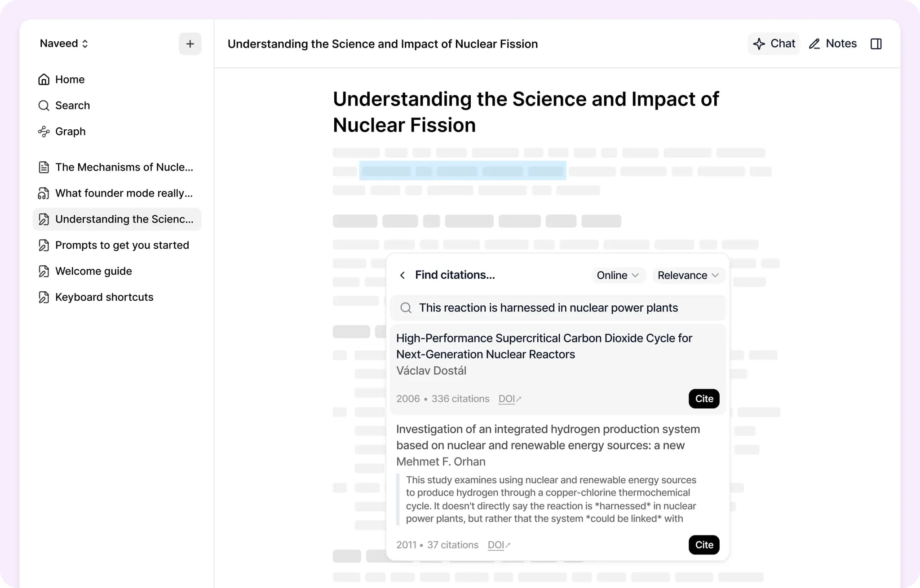Open the Welcome guide document
Viewport: 920px width, 588px height.
click(93, 271)
